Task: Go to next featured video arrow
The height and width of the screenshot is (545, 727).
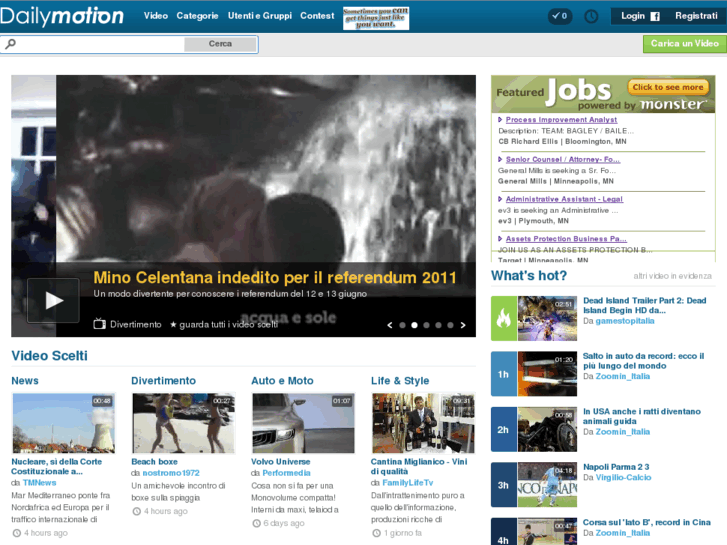Action: pos(463,325)
